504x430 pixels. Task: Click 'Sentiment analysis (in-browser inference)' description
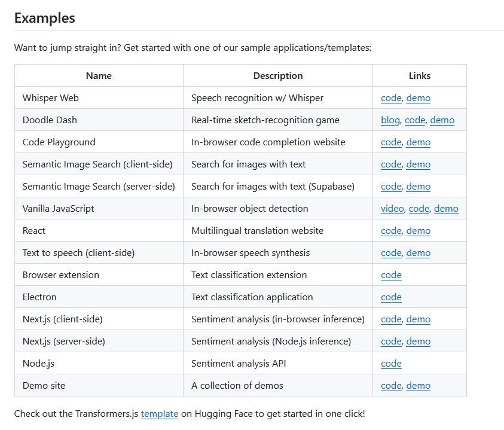278,319
